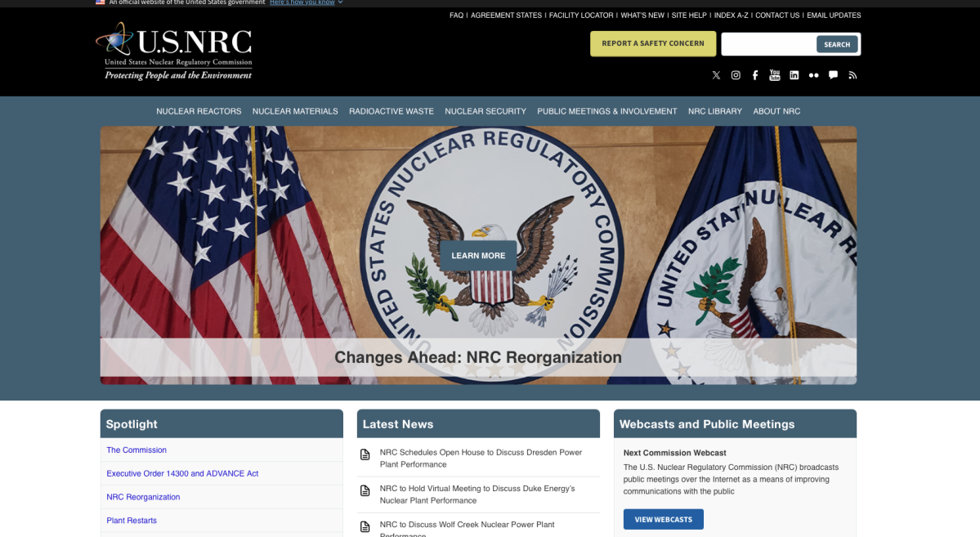The height and width of the screenshot is (537, 980).
Task: Open the Flickr photo icon
Action: (x=813, y=75)
